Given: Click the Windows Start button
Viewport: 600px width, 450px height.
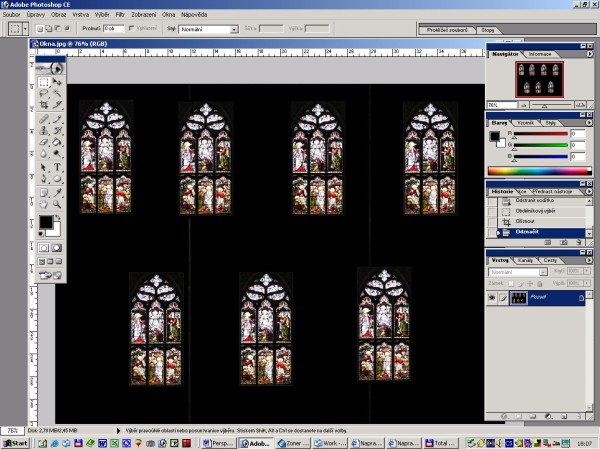Looking at the screenshot, I should (15, 442).
